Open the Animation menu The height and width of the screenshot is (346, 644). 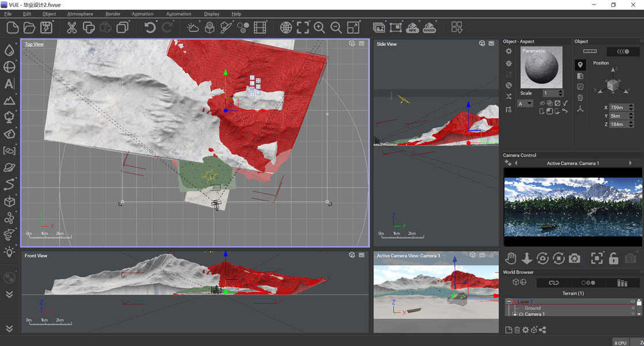point(142,14)
